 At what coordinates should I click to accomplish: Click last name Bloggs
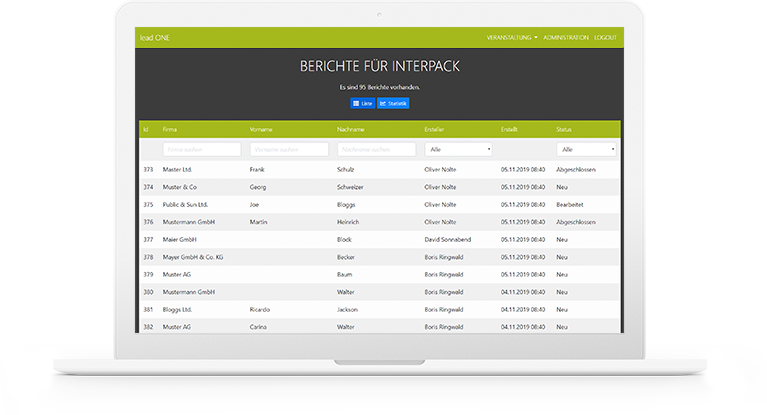346,205
